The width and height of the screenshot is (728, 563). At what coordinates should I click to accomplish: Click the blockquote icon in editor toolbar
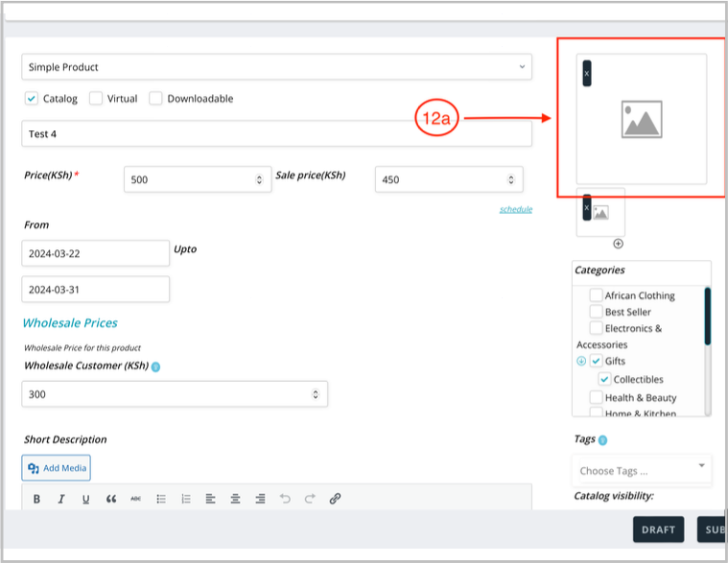tap(111, 499)
